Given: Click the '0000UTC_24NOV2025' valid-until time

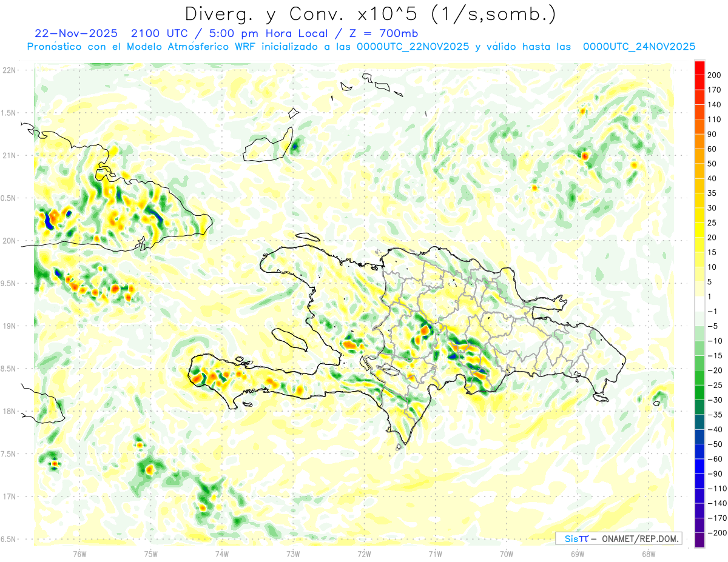Looking at the screenshot, I should coord(639,47).
